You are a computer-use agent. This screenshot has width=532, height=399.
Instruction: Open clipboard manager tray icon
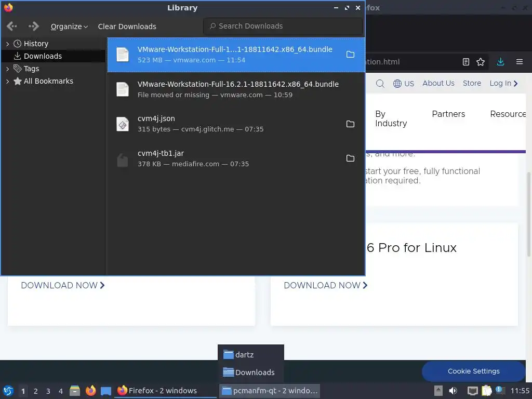[x=486, y=391]
